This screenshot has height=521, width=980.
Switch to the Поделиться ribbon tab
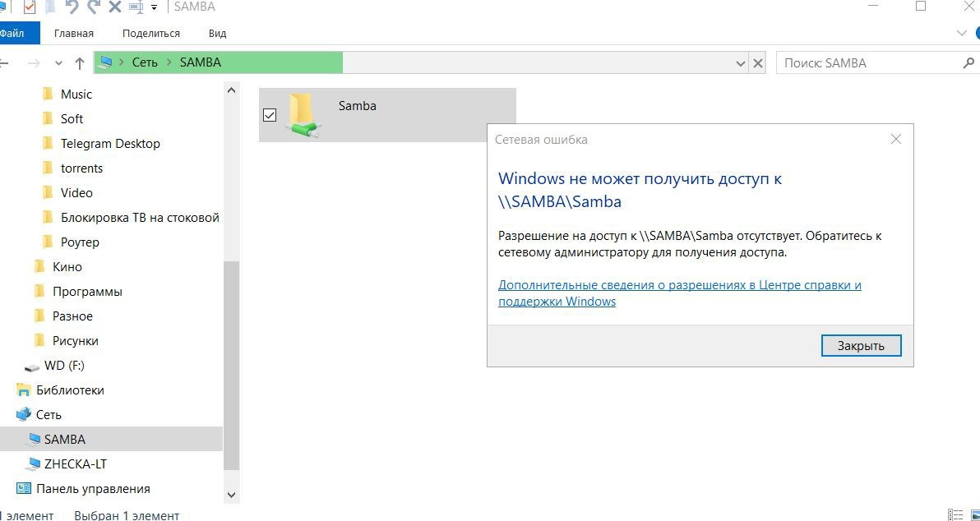coord(150,33)
